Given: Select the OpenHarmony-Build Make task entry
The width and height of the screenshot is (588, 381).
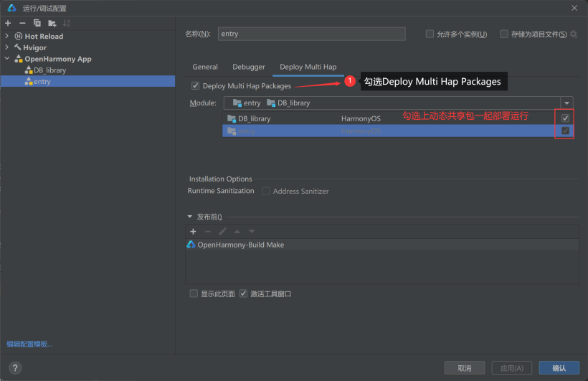Looking at the screenshot, I should [240, 245].
